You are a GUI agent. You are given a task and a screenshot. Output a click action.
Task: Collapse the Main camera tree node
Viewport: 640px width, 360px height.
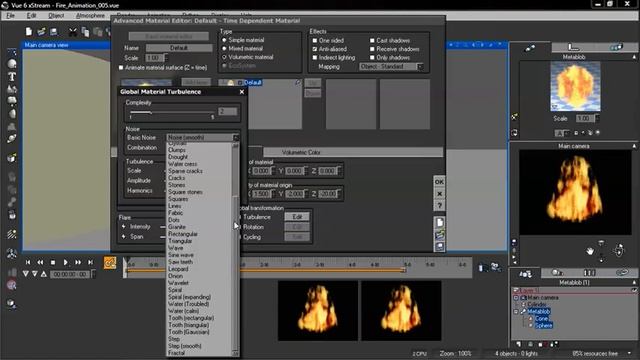[x=516, y=298]
